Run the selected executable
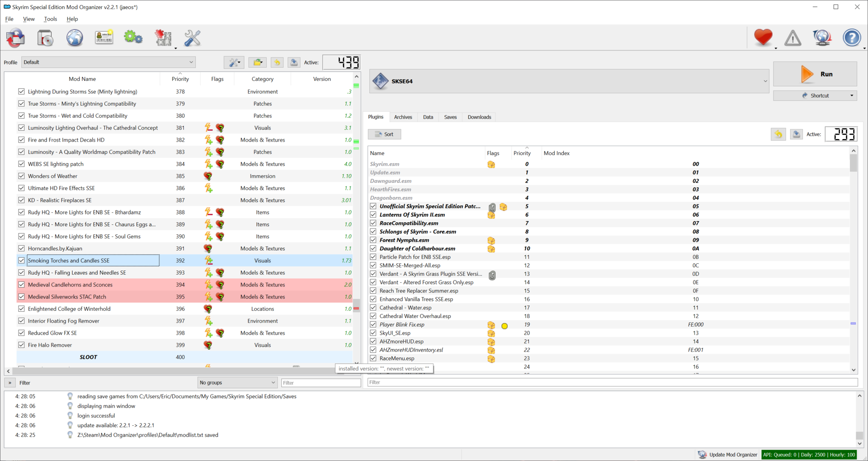Screen dimensions: 868x461 pos(815,74)
